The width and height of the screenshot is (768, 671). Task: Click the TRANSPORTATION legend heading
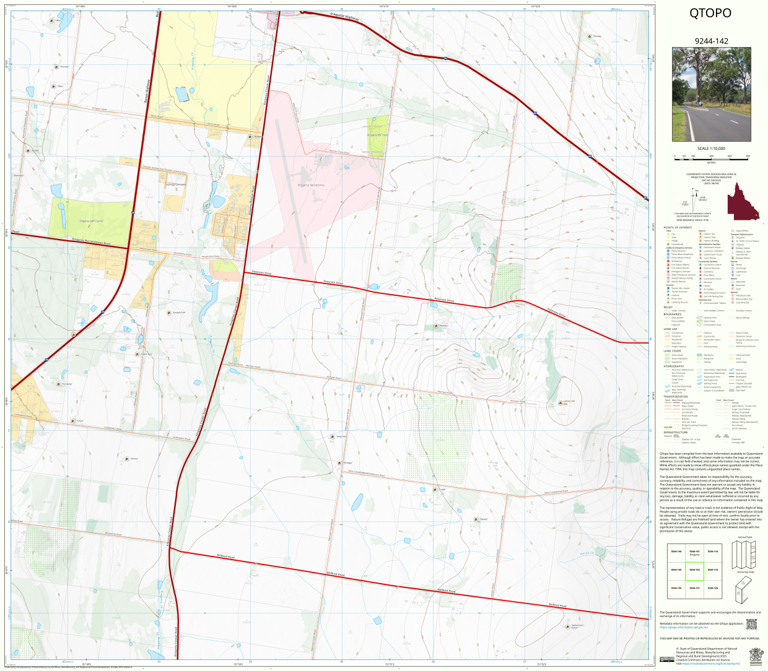(675, 397)
